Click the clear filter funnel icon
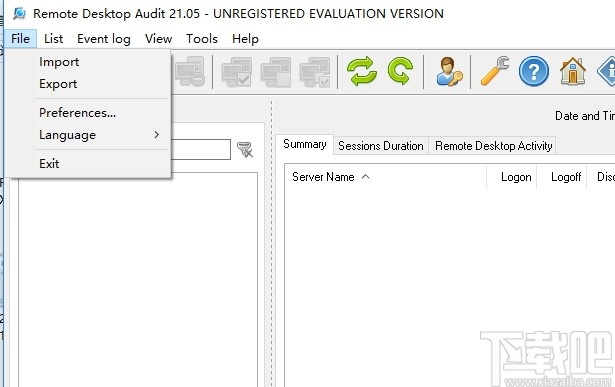The height and width of the screenshot is (387, 615). point(245,150)
